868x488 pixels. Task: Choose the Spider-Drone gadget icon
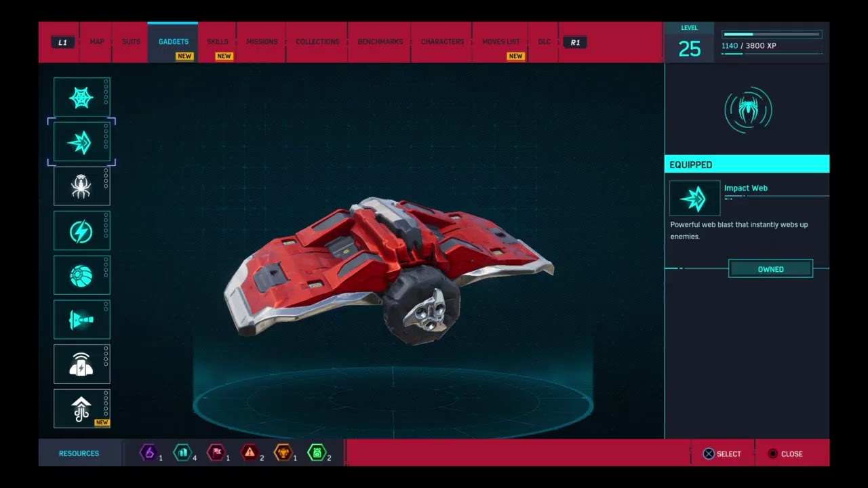tap(81, 186)
